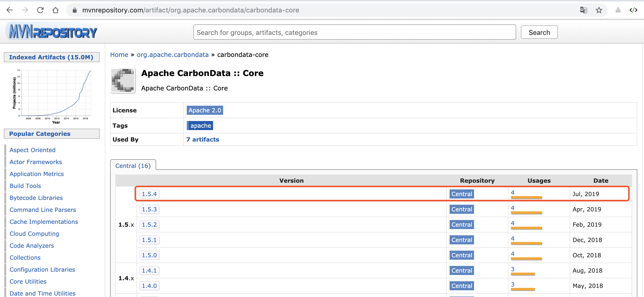Open the Apache 2.0 license link

204,110
